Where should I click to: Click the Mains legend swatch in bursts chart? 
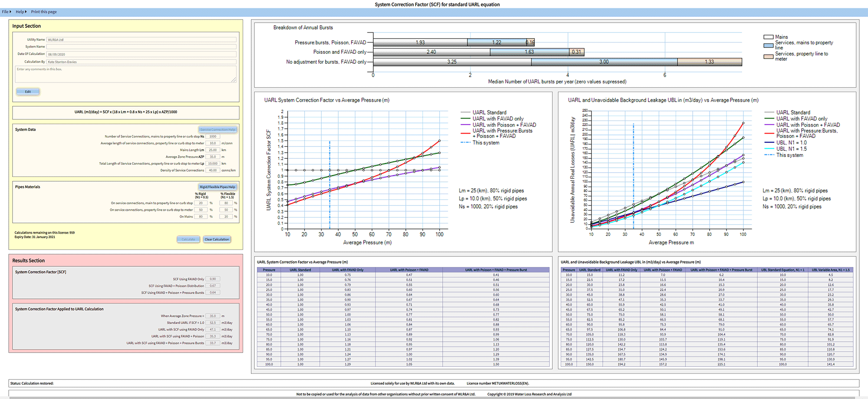pyautogui.click(x=768, y=37)
